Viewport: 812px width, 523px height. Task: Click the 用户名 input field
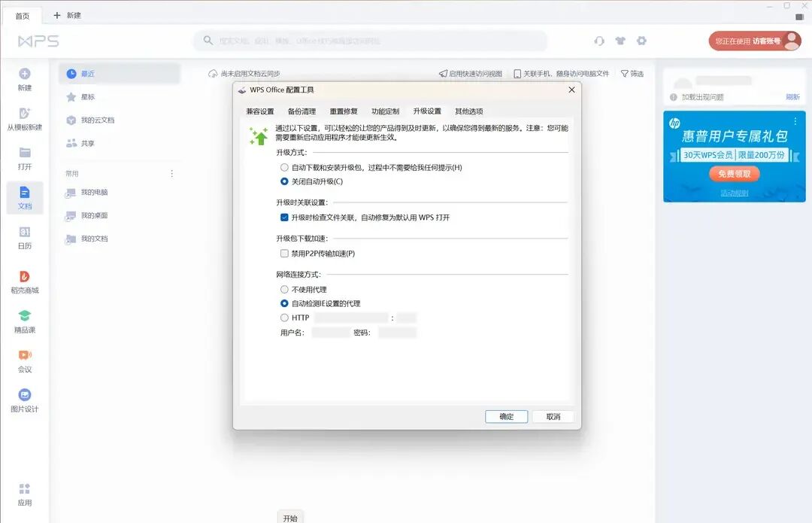[x=330, y=333]
